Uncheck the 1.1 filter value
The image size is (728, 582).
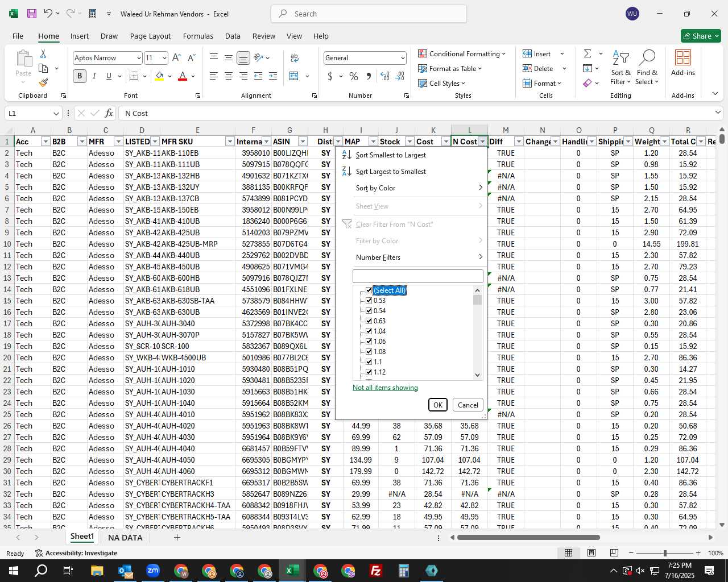tap(369, 362)
